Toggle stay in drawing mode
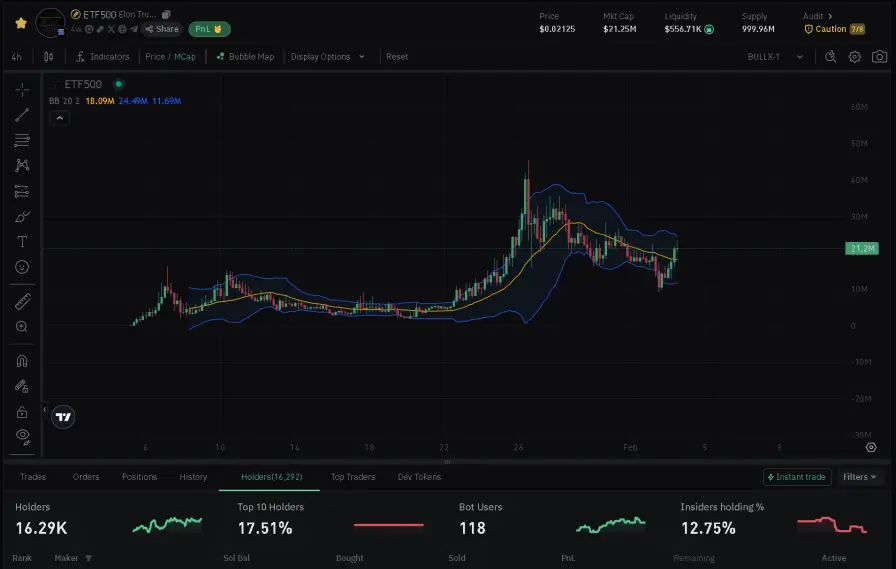 22,387
